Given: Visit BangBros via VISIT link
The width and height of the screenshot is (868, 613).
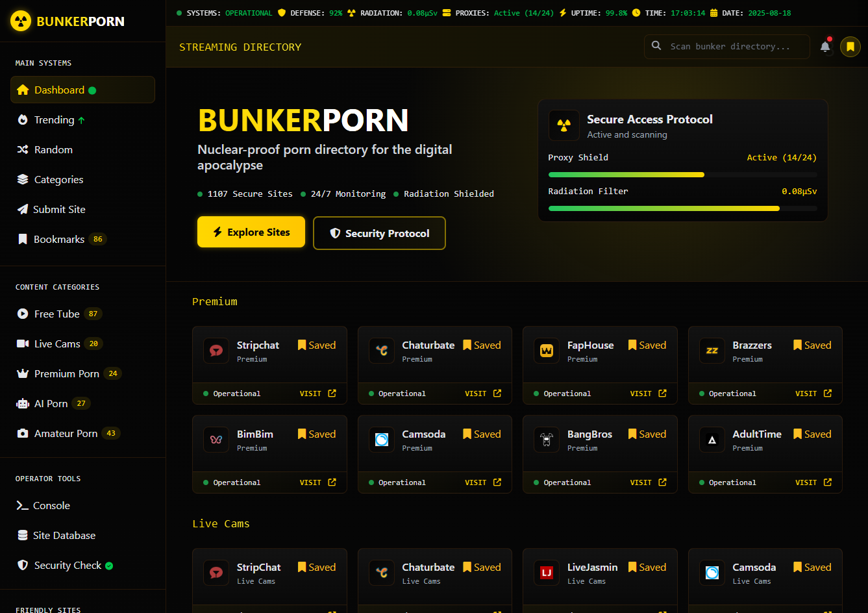Looking at the screenshot, I should coord(649,482).
